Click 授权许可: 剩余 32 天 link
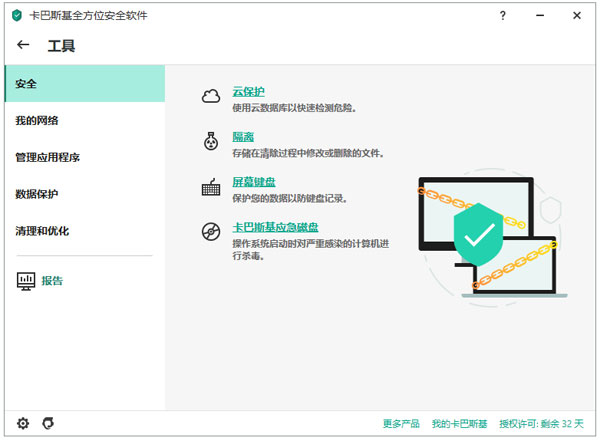This screenshot has width=600, height=441. click(541, 424)
